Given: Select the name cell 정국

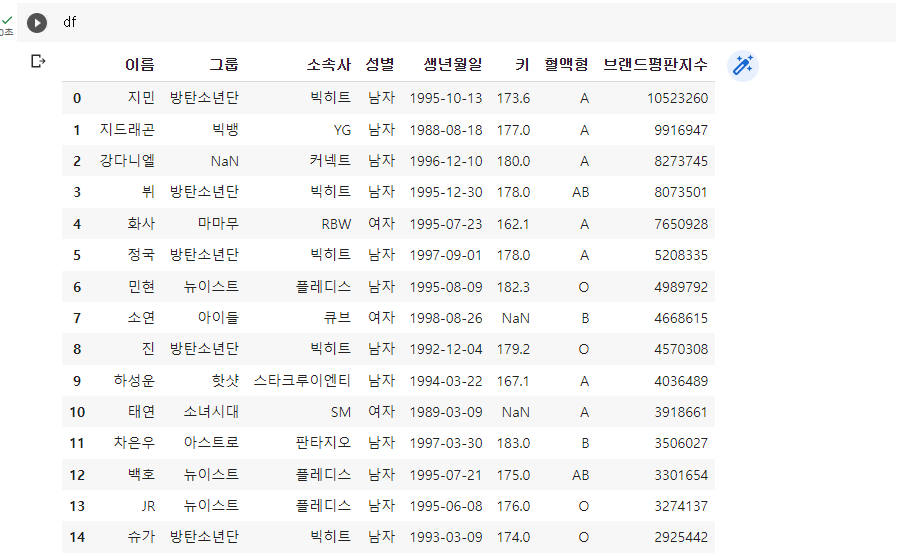Looking at the screenshot, I should pos(142,255).
